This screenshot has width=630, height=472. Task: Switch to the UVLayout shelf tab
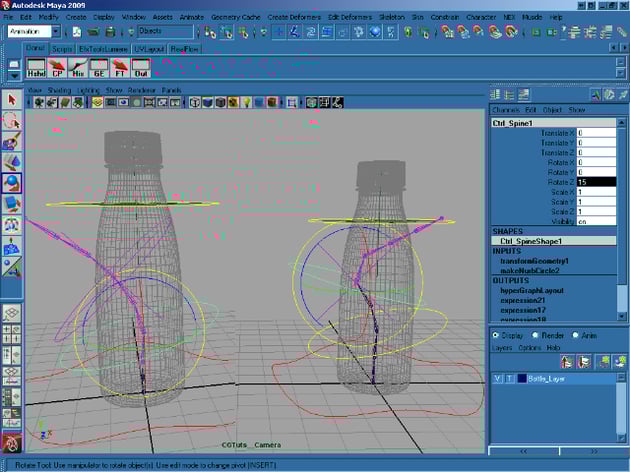click(150, 48)
